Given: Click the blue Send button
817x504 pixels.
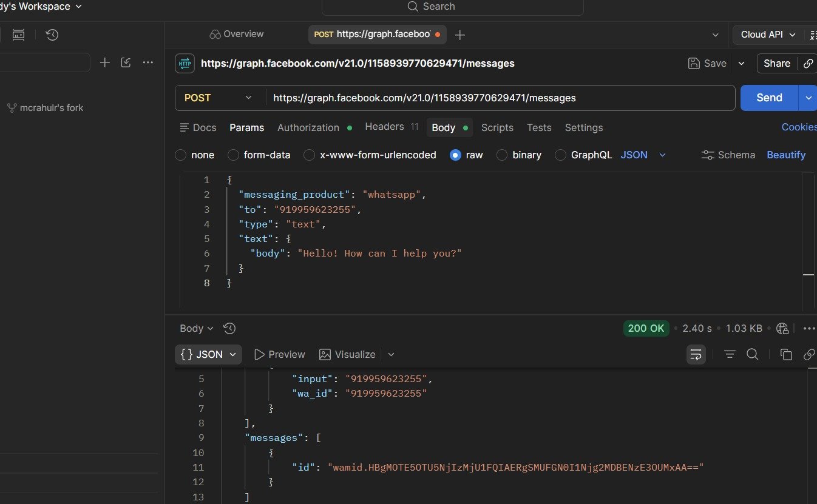Looking at the screenshot, I should click(769, 98).
